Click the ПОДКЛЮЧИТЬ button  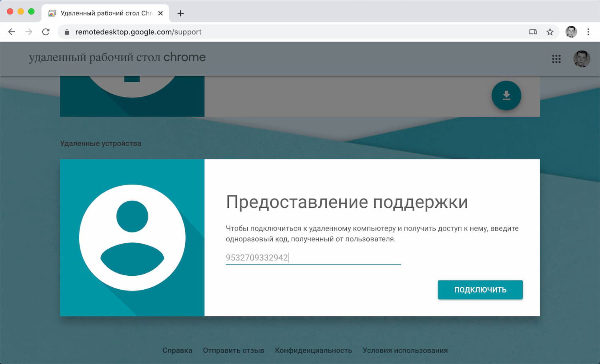coord(480,290)
